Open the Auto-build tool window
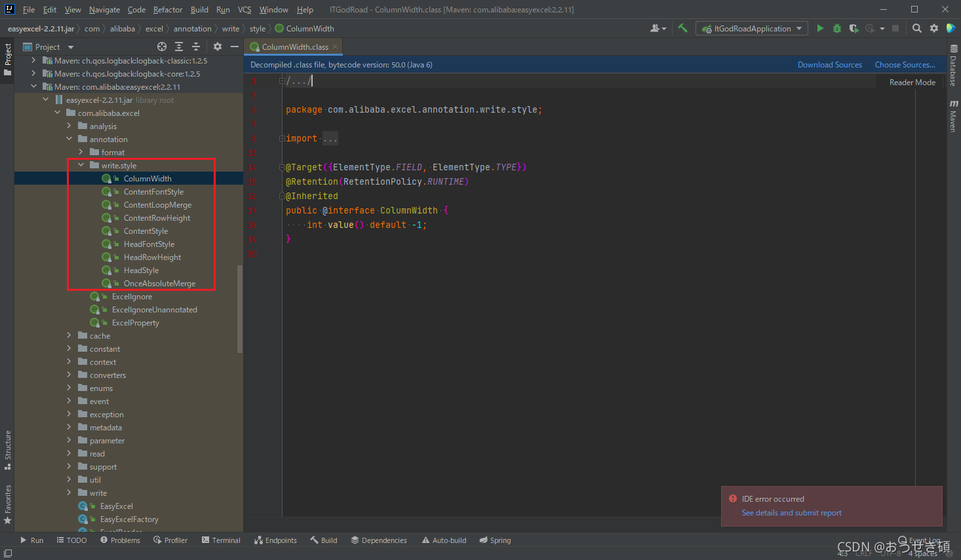961x560 pixels. tap(444, 540)
